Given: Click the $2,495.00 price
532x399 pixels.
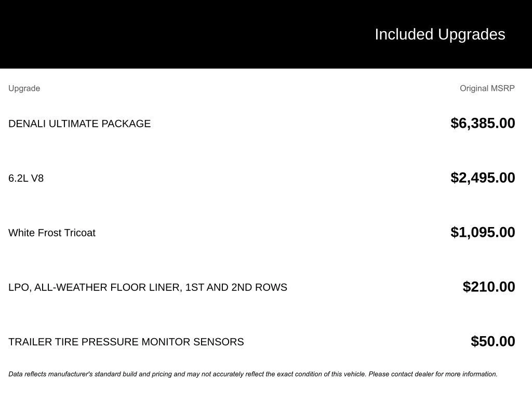Looking at the screenshot, I should [x=483, y=178].
